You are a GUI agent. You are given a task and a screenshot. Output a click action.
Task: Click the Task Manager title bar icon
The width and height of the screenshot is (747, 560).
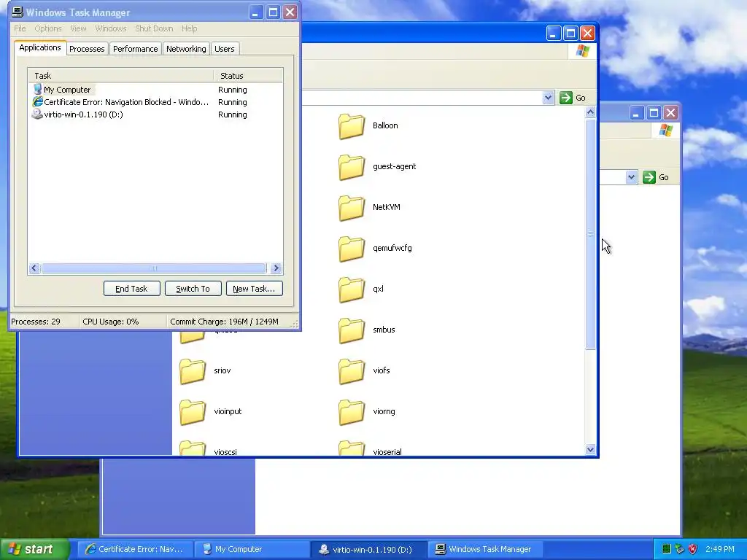tap(18, 12)
